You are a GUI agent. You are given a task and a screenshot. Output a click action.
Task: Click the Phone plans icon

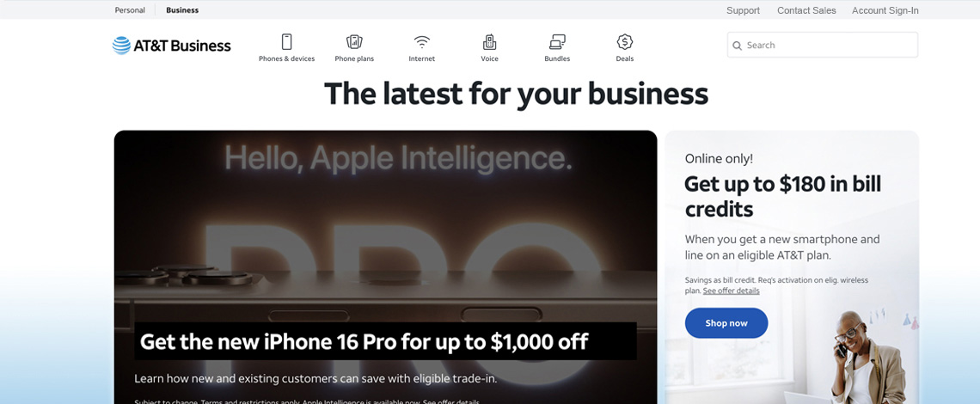pyautogui.click(x=354, y=42)
